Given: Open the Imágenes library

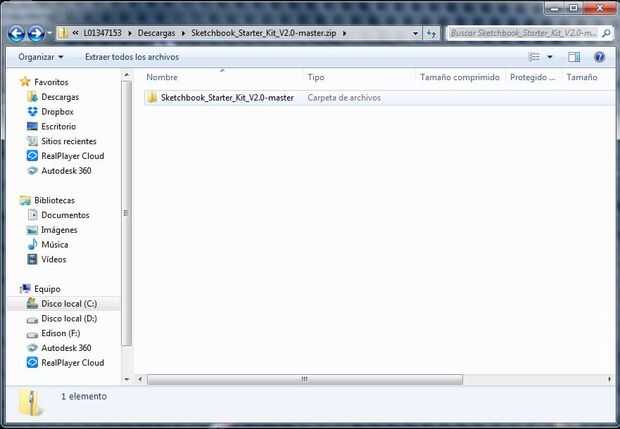Looking at the screenshot, I should click(59, 230).
